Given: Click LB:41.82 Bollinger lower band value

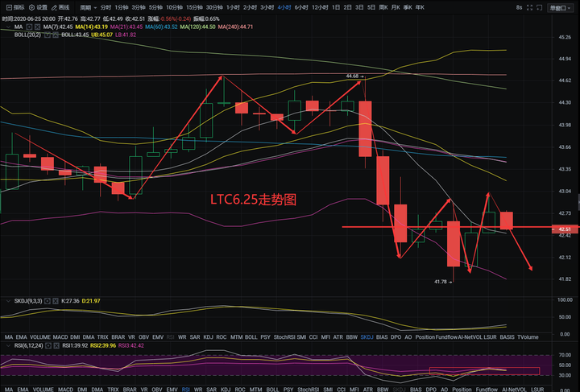Looking at the screenshot, I should coord(126,35).
